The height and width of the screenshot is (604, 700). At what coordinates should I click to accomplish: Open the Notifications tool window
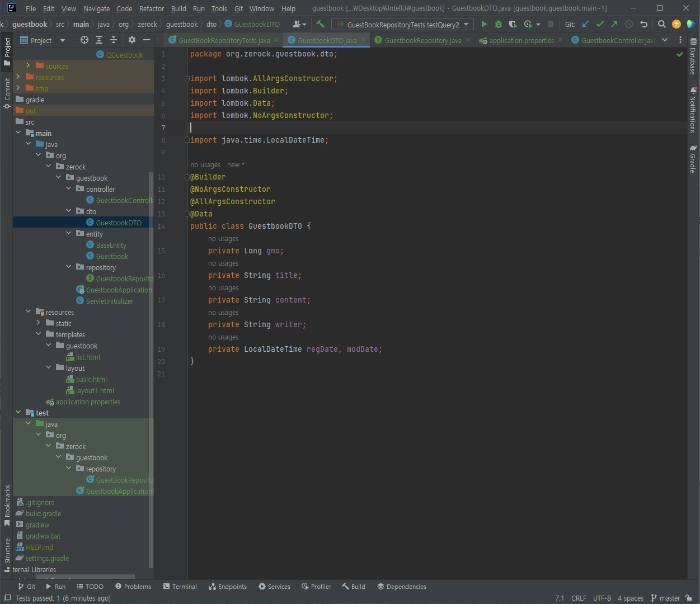[x=693, y=109]
